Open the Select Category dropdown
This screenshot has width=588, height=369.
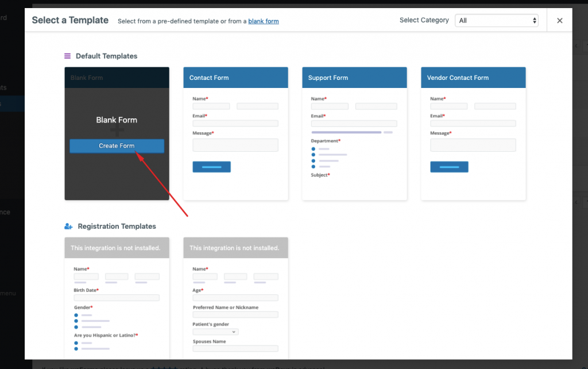tap(497, 21)
